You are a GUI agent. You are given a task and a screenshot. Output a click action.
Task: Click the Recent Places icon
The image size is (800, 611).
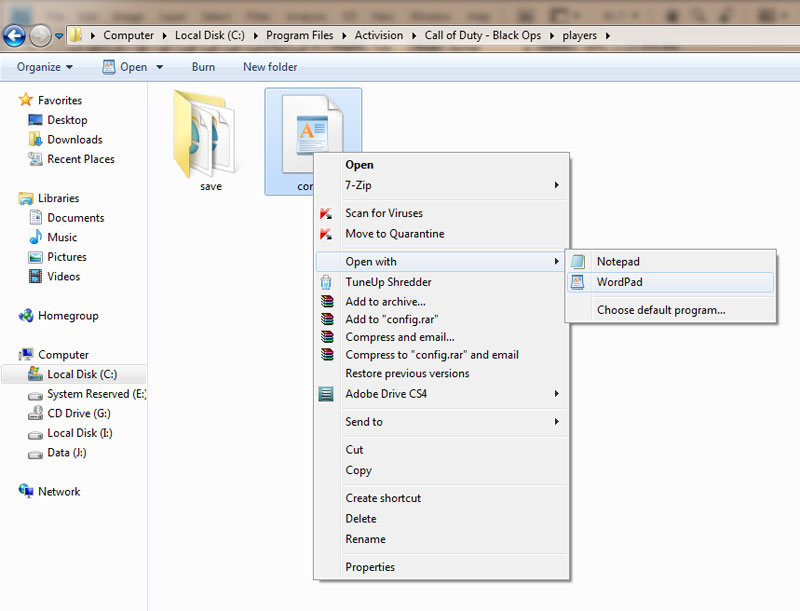click(35, 159)
